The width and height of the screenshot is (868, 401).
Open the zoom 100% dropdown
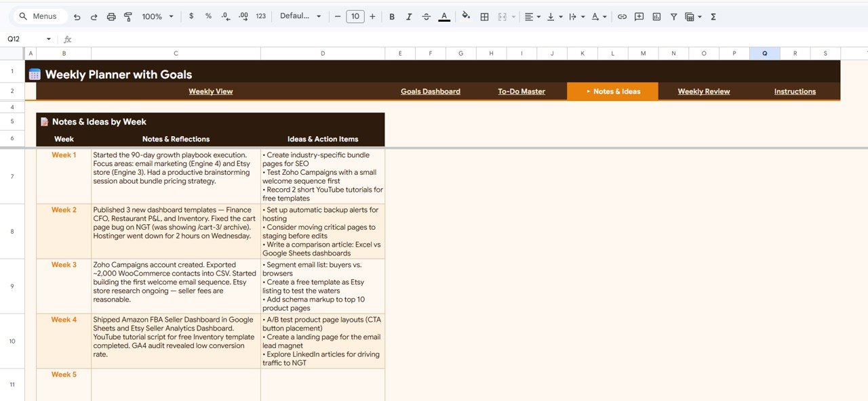pos(157,16)
